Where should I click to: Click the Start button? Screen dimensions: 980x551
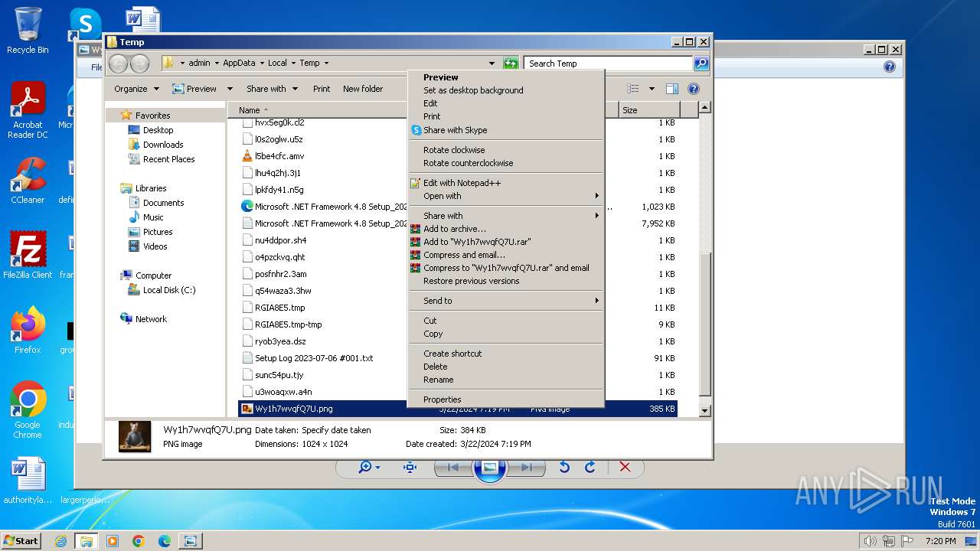(21, 540)
